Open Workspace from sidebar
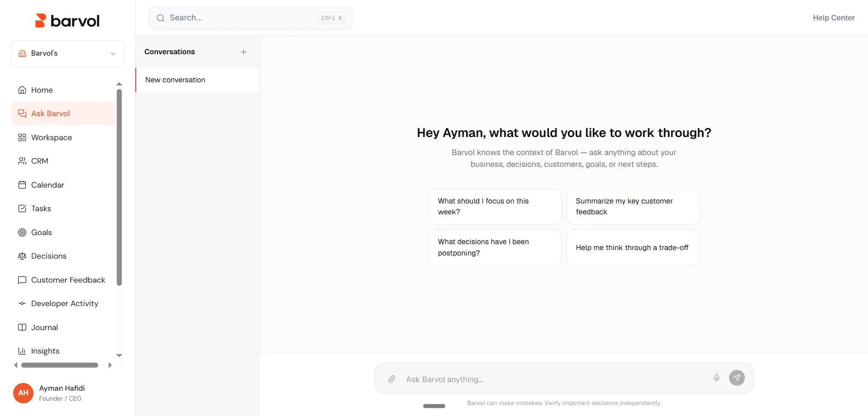 pos(63,137)
